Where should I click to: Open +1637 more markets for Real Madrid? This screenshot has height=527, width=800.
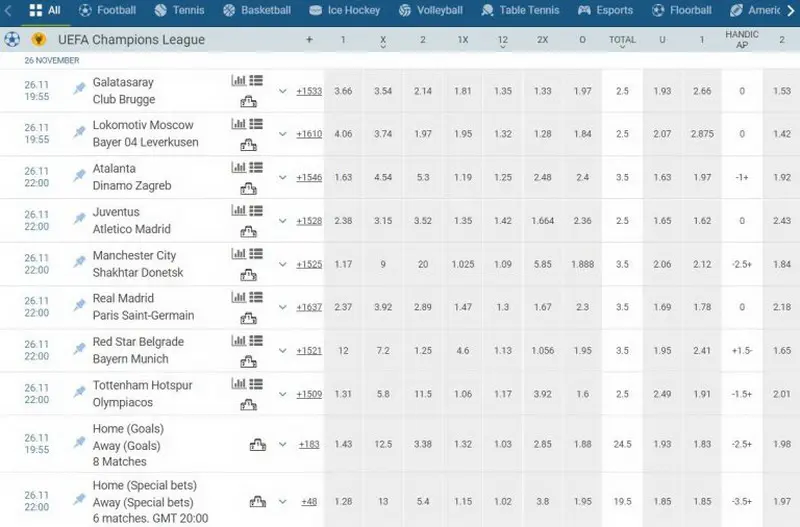(309, 307)
